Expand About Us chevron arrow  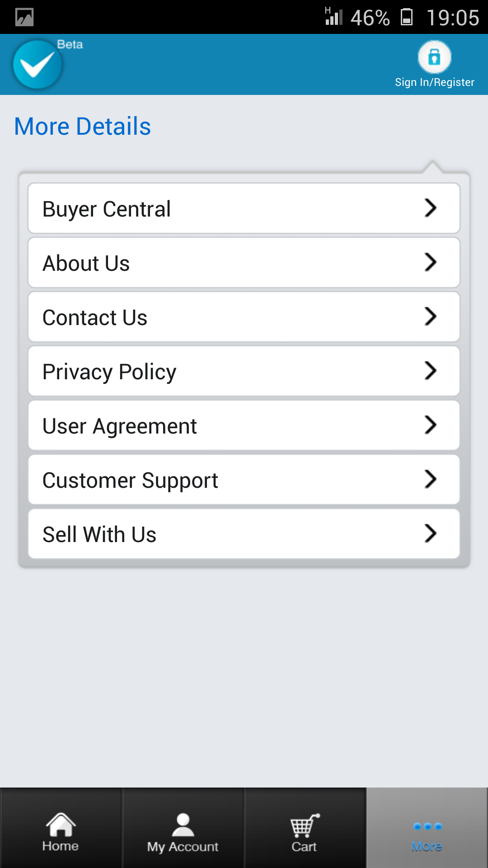[x=431, y=262]
